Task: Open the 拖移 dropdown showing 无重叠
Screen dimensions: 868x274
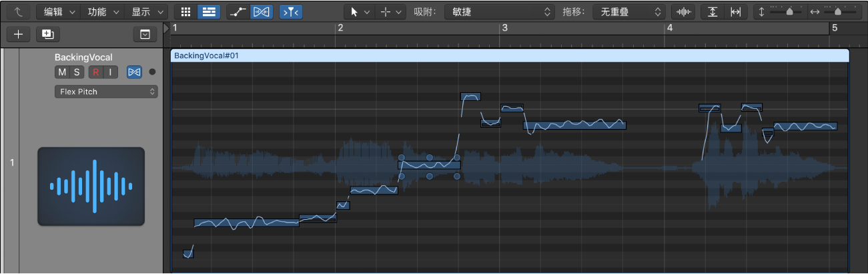Action: (630, 11)
